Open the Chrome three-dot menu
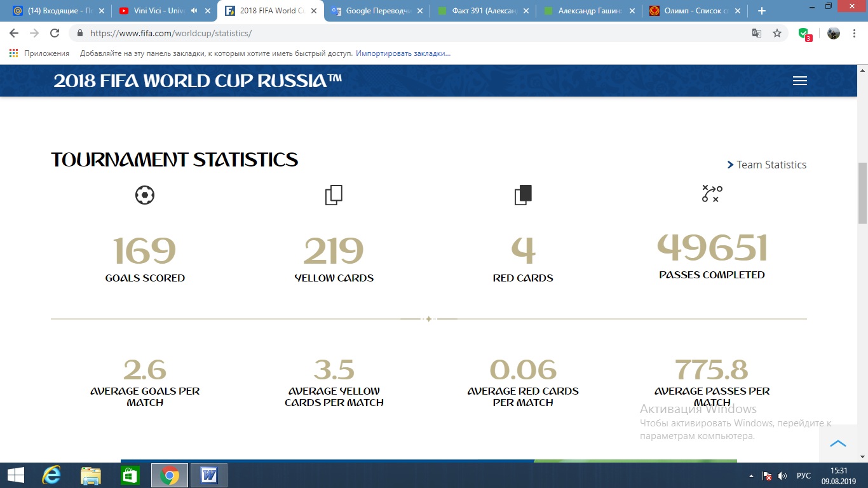Screen dimensions: 868x488 coord(855,33)
